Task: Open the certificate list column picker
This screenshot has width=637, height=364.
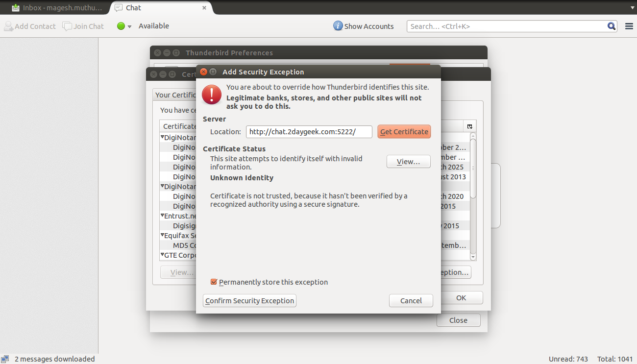Action: click(469, 126)
